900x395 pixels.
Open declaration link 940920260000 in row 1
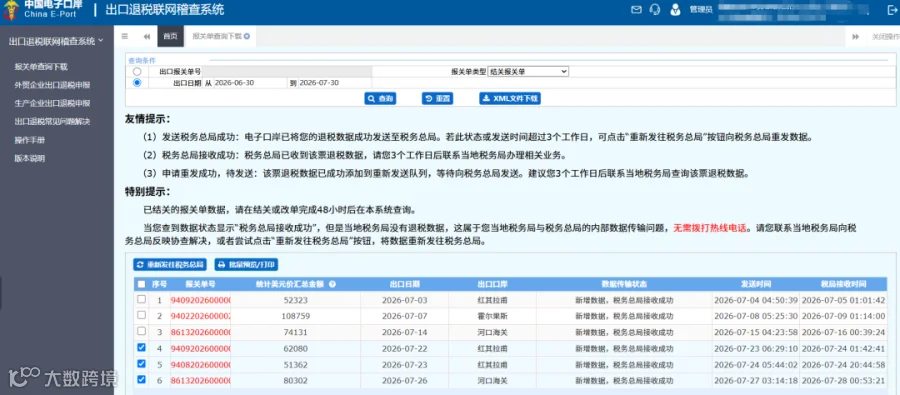(x=200, y=300)
